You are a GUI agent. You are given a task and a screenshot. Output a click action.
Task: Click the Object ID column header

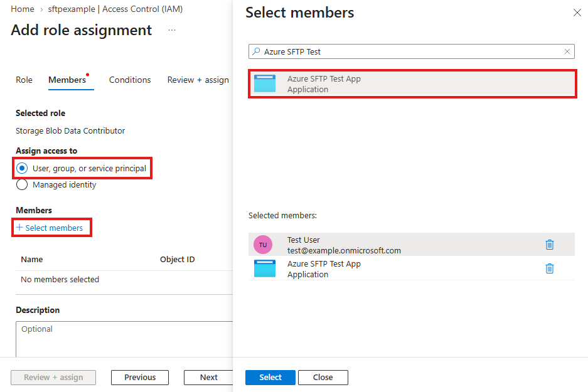click(x=178, y=259)
